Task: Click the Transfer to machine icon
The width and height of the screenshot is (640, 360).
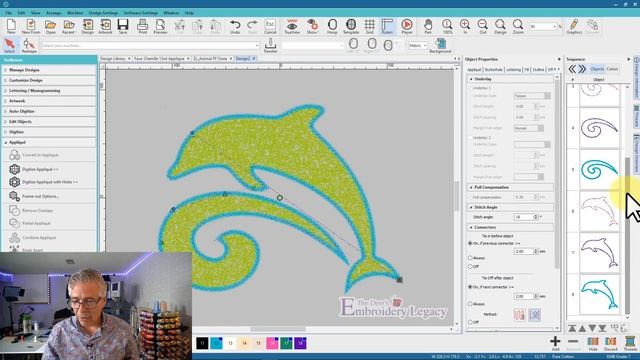Action: tap(270, 45)
